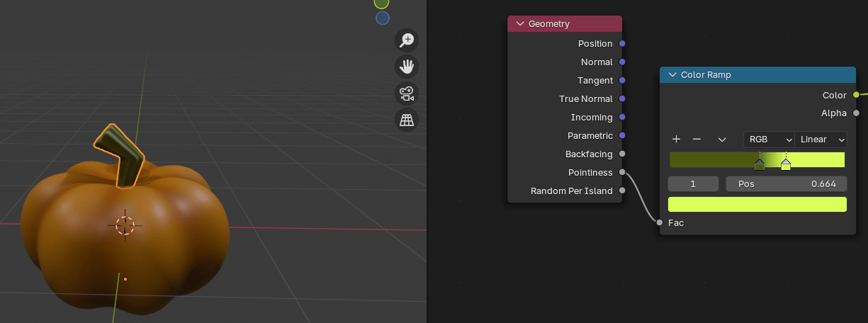Click the Fac input socket
The height and width of the screenshot is (323, 868).
(660, 222)
